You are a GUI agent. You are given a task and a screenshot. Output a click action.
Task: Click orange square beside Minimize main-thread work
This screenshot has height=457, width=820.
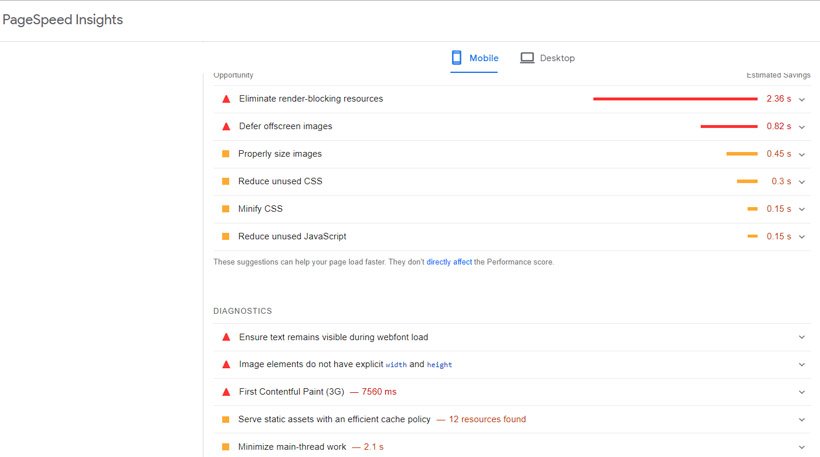pos(225,447)
